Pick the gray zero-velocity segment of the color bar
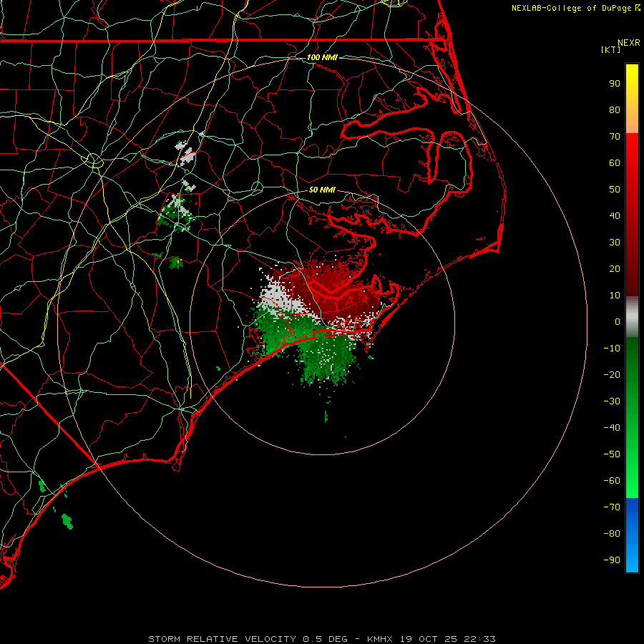The image size is (644, 644). [632, 317]
